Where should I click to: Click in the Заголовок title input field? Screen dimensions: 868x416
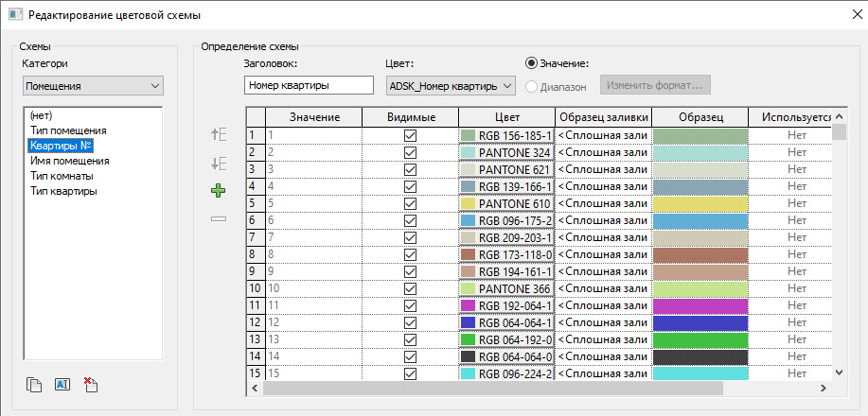pyautogui.click(x=309, y=86)
